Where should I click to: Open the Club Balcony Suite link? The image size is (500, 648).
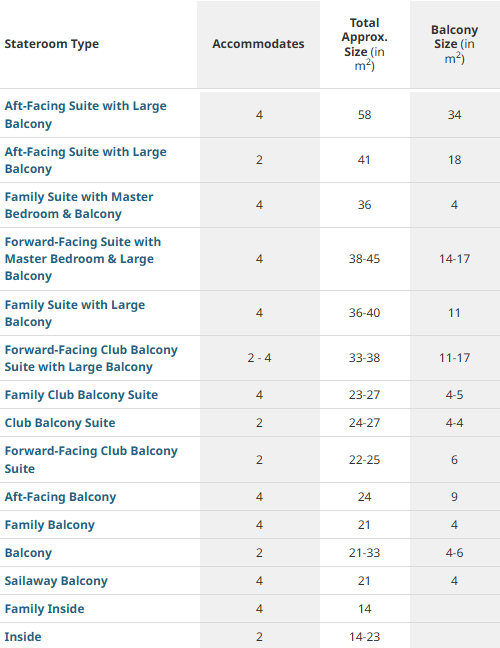[x=60, y=423]
